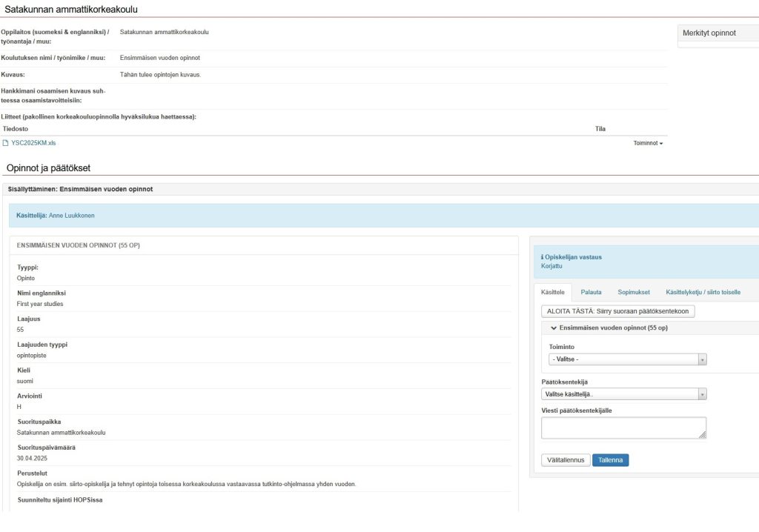This screenshot has width=759, height=532.
Task: Select the 'Käsittelyketju / siirto toiselle' tab
Action: pyautogui.click(x=703, y=292)
